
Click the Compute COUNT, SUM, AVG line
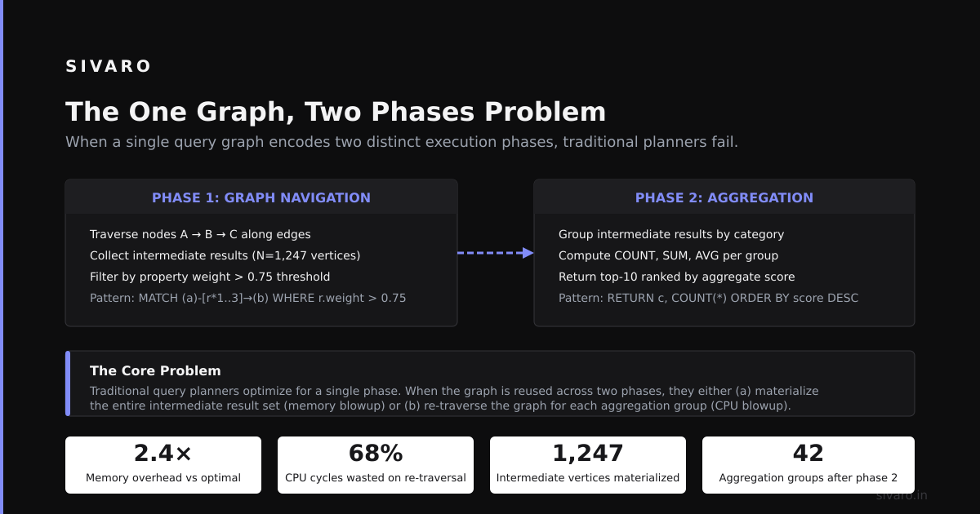point(668,255)
